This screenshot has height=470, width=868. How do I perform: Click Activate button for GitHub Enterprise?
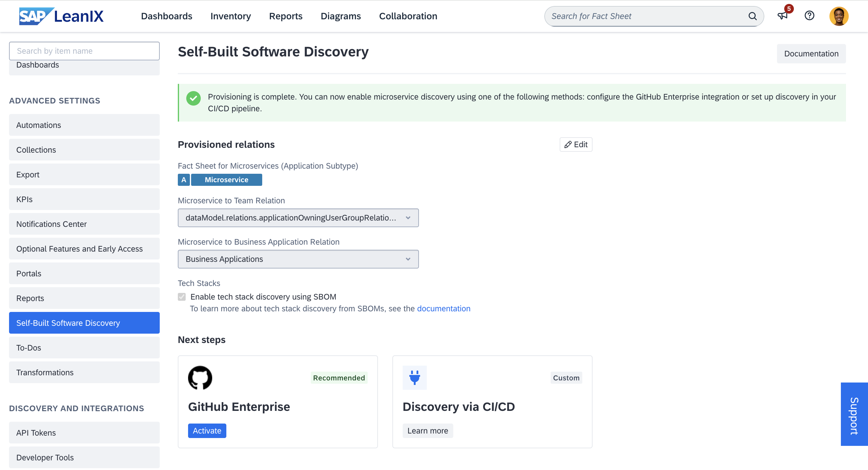(x=207, y=431)
